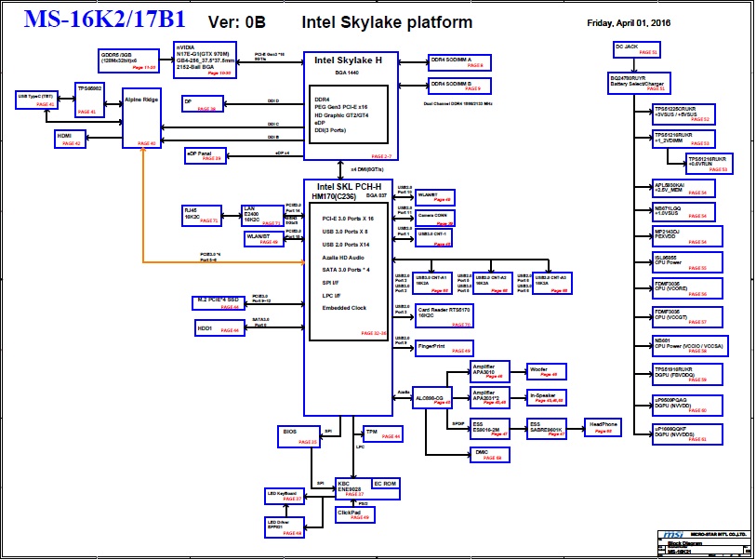756x560 pixels.
Task: Click the DDR4 SODIMM A block
Action: click(x=459, y=62)
